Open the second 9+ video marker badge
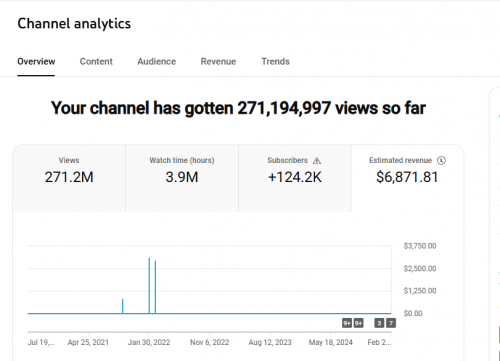This screenshot has width=500, height=361. click(x=358, y=323)
